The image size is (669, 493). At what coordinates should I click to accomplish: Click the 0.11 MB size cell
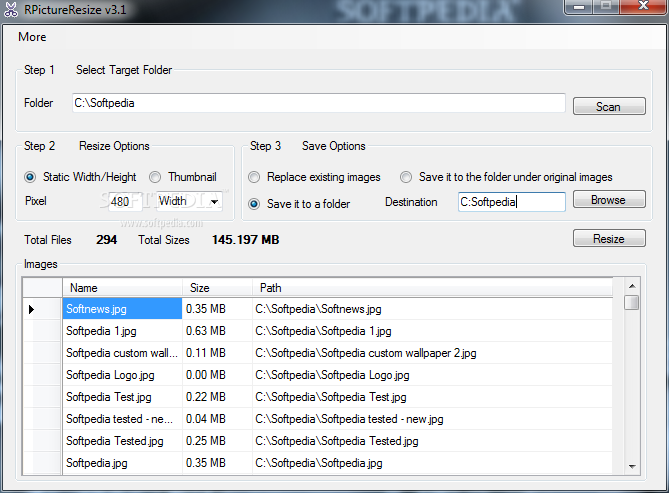tap(217, 353)
